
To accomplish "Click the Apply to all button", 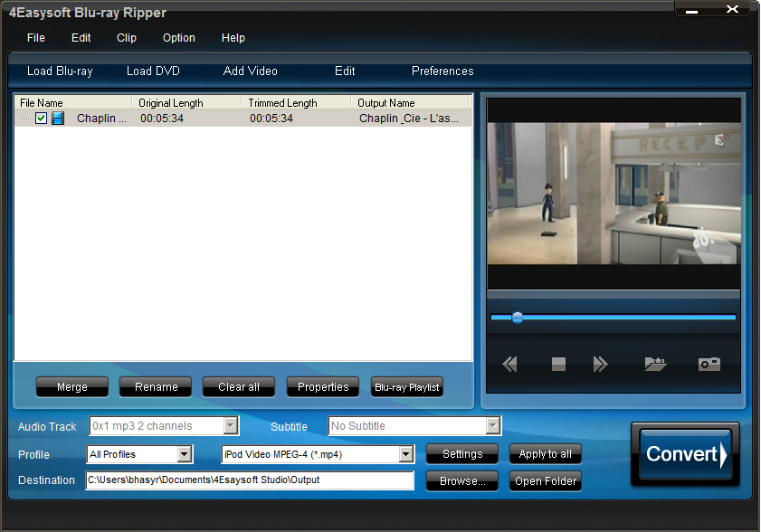I will (x=546, y=454).
